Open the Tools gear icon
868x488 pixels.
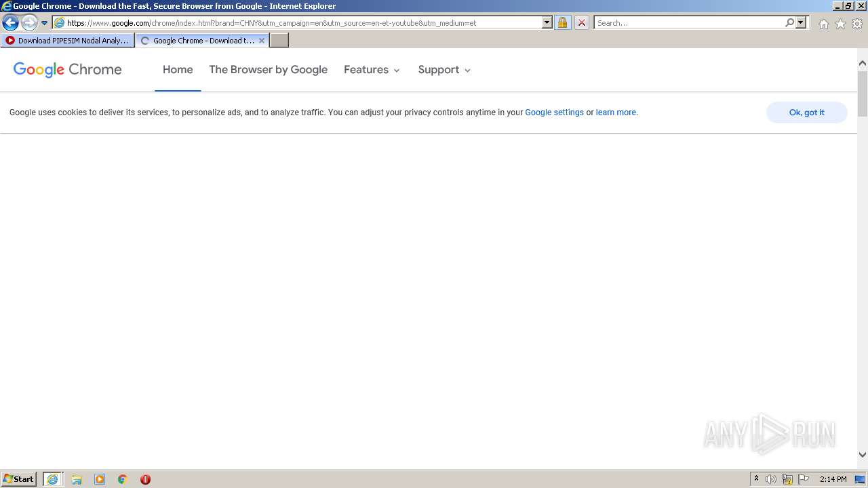[857, 24]
